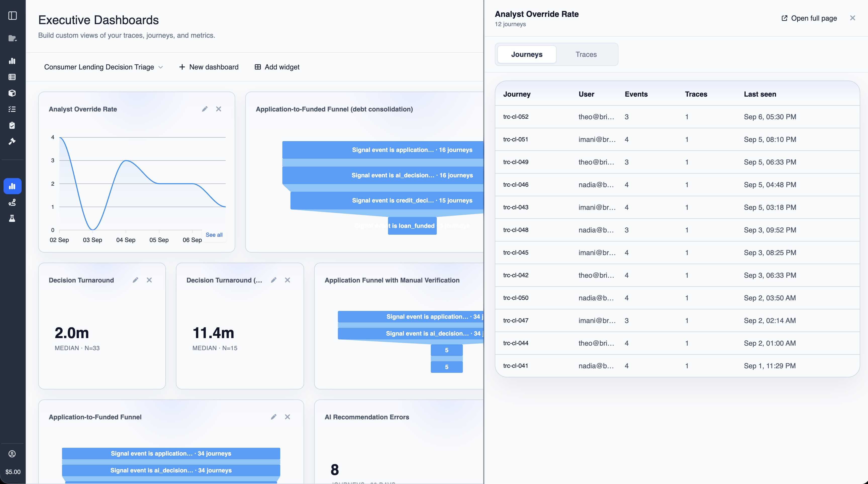Open the folder projects icon in sidebar
Screen dimensions: 868x484
tap(13, 38)
